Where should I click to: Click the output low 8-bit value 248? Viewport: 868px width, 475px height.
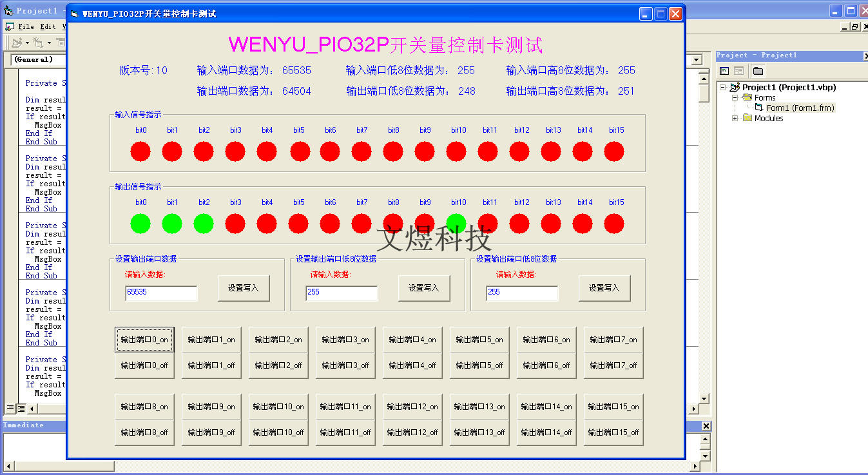click(x=467, y=92)
